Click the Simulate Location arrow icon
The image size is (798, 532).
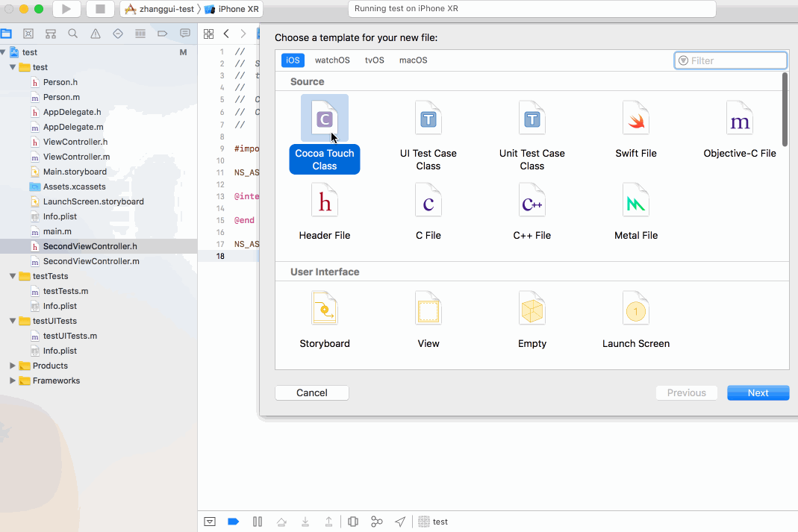pos(401,522)
